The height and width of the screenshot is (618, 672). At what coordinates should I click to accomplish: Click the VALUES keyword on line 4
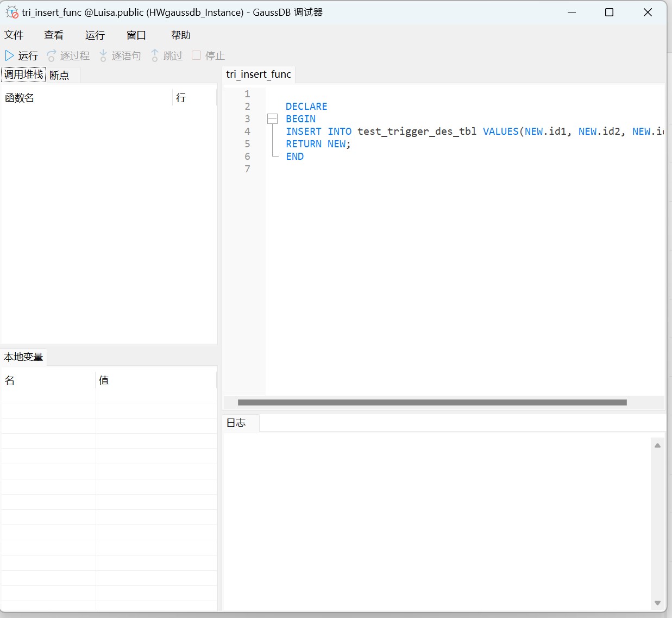point(500,132)
